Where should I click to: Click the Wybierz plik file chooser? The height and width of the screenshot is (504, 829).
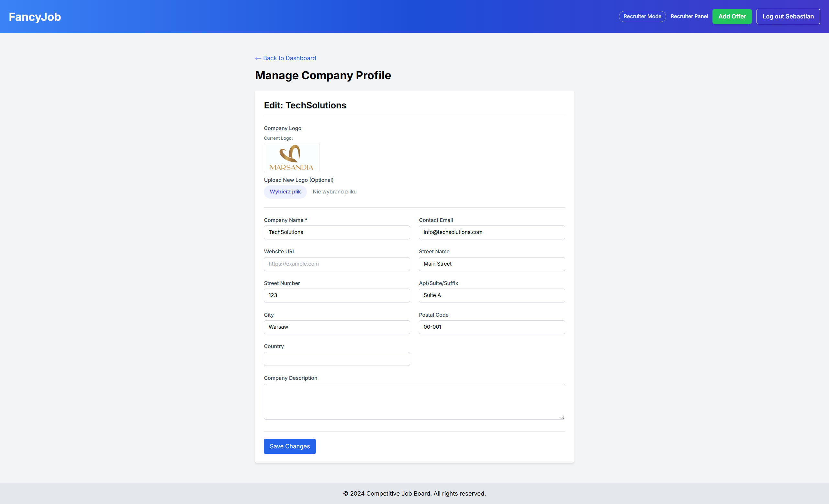pyautogui.click(x=285, y=192)
